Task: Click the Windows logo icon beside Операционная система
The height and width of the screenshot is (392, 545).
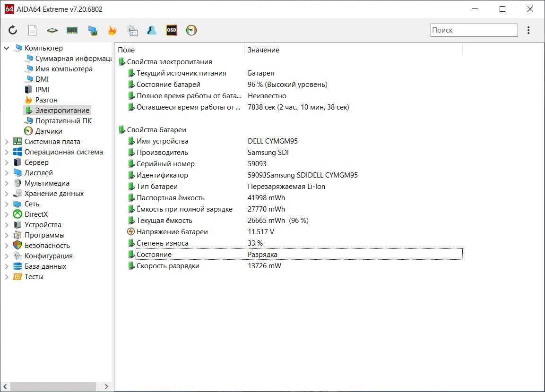Action: point(17,152)
